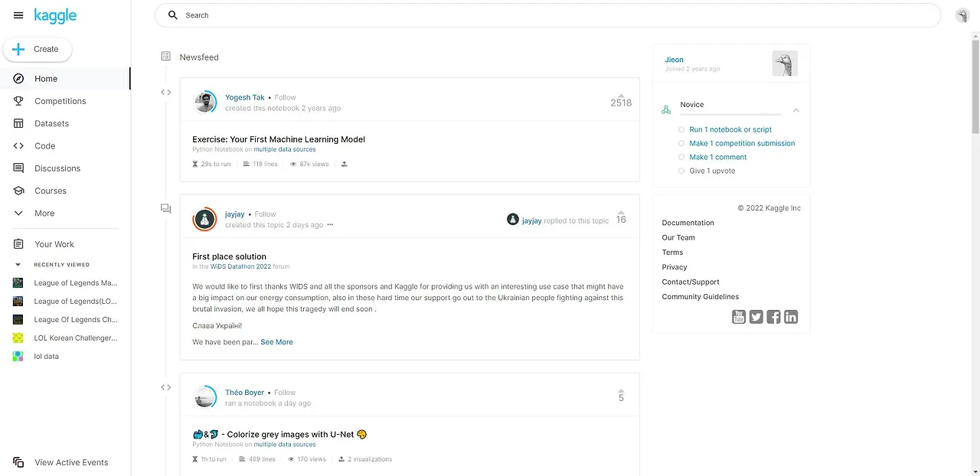980x476 pixels.
Task: Upvote Yogesh Tak's notebook (2518)
Action: tap(621, 95)
